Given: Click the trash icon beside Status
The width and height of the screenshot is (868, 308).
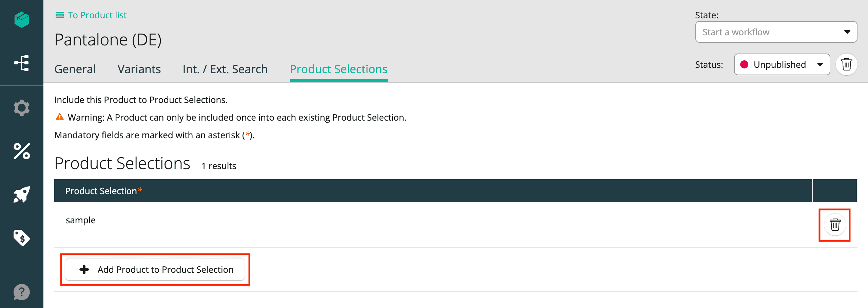Looking at the screenshot, I should [x=846, y=64].
